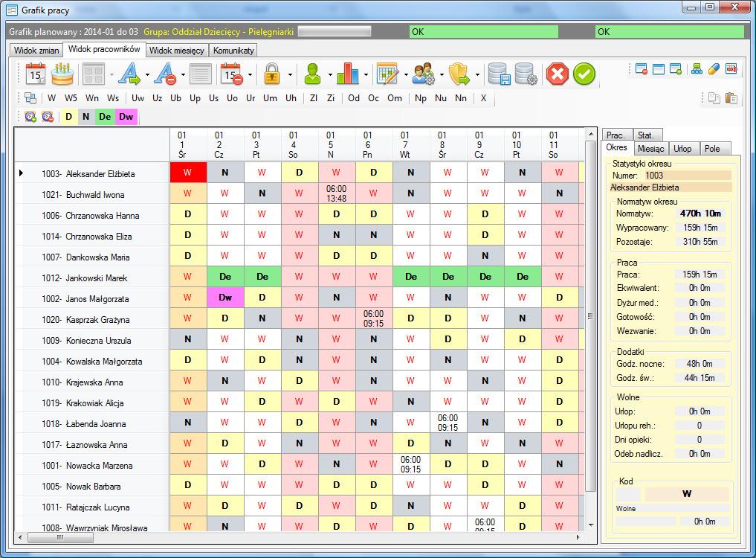Click the horizontal scrollbar right arrow

pyautogui.click(x=578, y=536)
